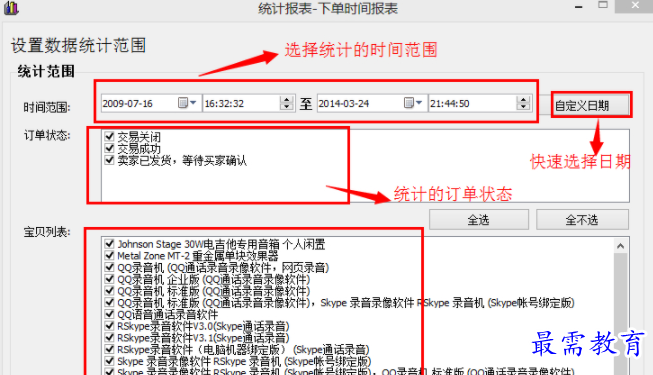
Task: Open end date calendar dropdown
Action: pos(413,102)
